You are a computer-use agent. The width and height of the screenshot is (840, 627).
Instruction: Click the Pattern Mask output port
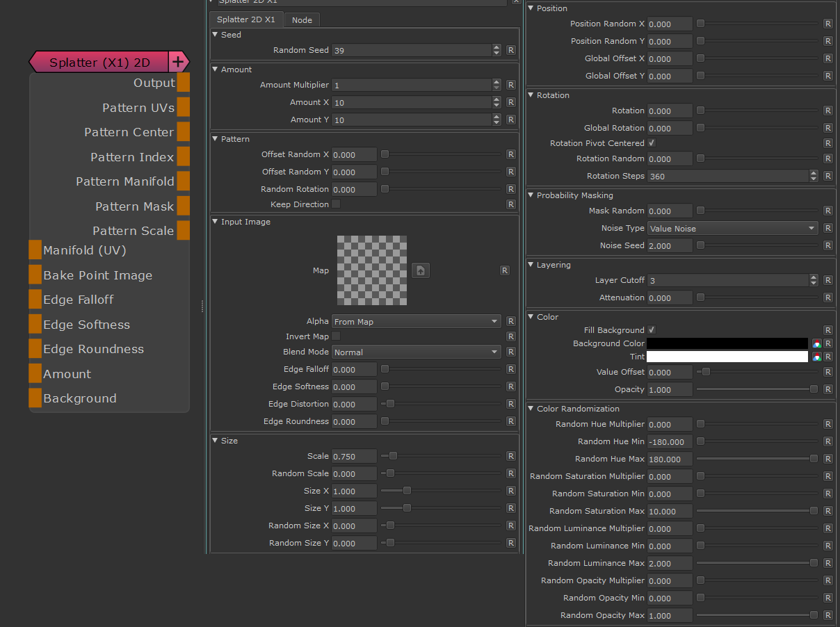point(183,206)
